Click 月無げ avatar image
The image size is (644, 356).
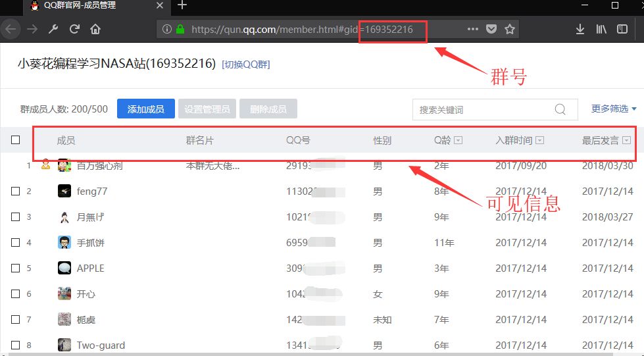[64, 216]
